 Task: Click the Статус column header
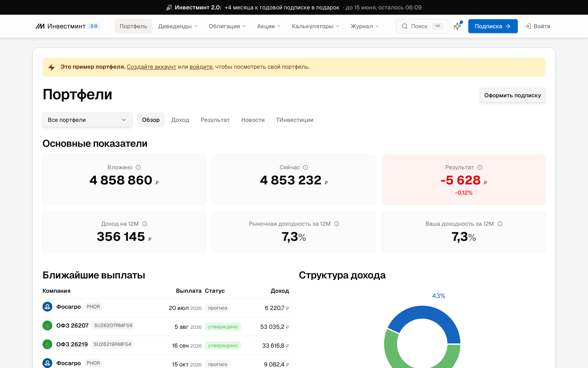pos(215,291)
